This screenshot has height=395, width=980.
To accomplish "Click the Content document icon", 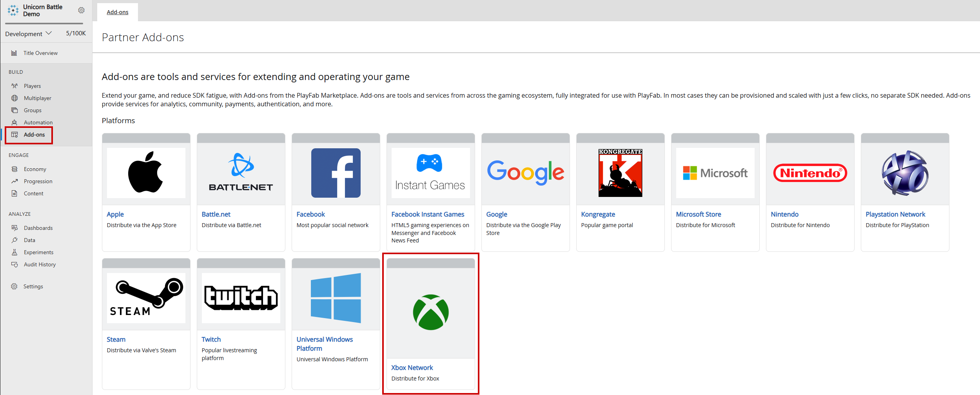I will (x=15, y=193).
